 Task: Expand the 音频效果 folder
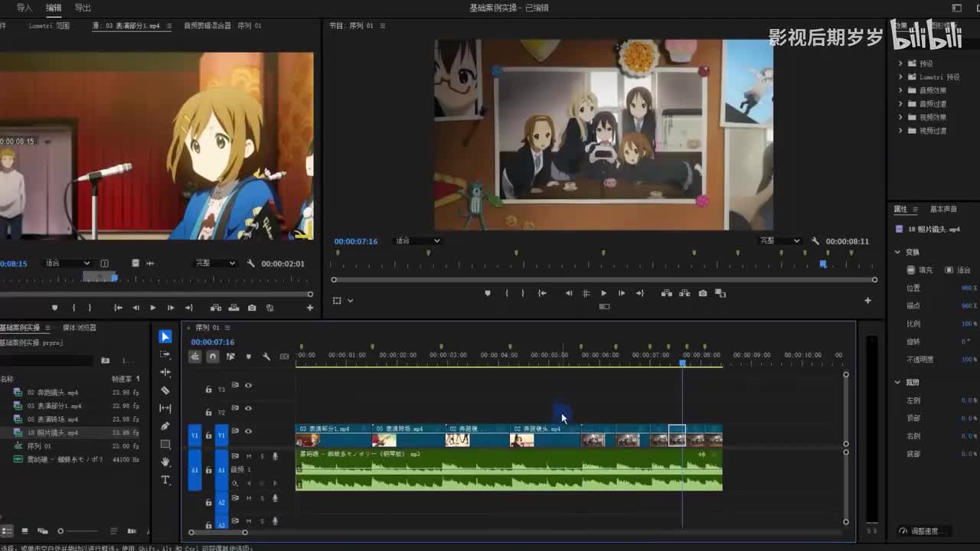point(900,90)
